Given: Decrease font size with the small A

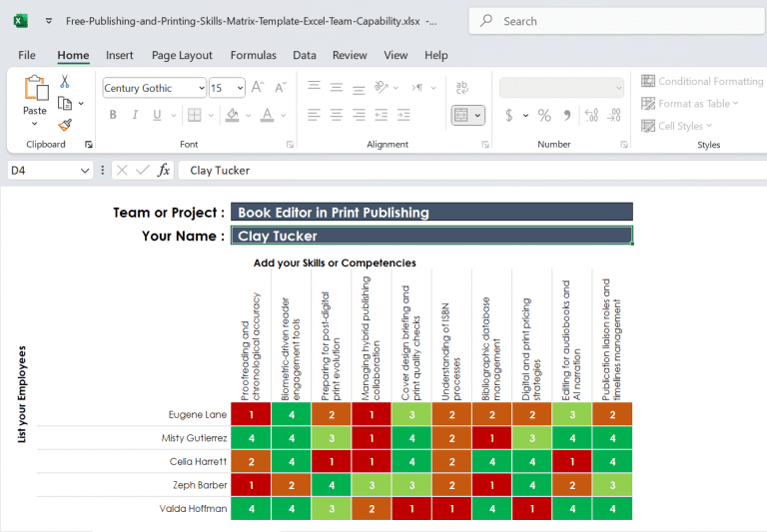Looking at the screenshot, I should [281, 88].
